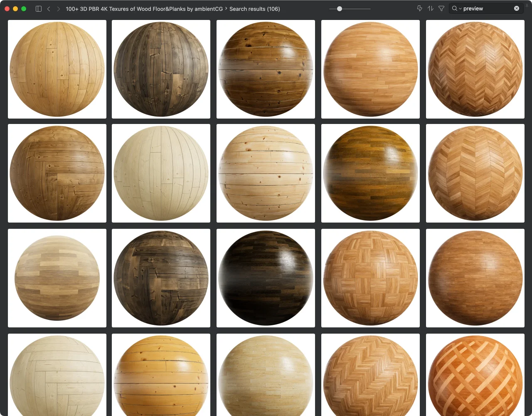Select the lighter tan chevron parquet sphere
532x416 pixels.
[x=475, y=173]
